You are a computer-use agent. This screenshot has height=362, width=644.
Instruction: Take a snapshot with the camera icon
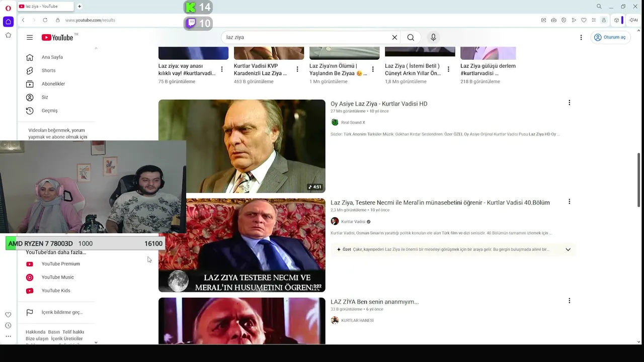pyautogui.click(x=553, y=20)
